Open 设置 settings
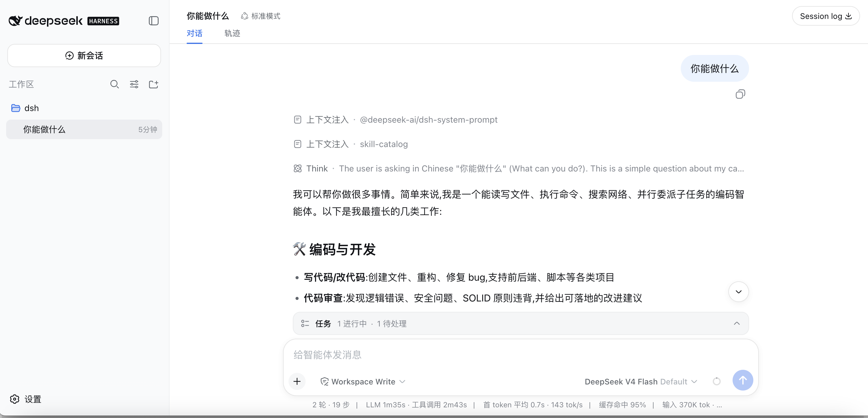Viewport: 868px width, 418px height. pos(26,399)
